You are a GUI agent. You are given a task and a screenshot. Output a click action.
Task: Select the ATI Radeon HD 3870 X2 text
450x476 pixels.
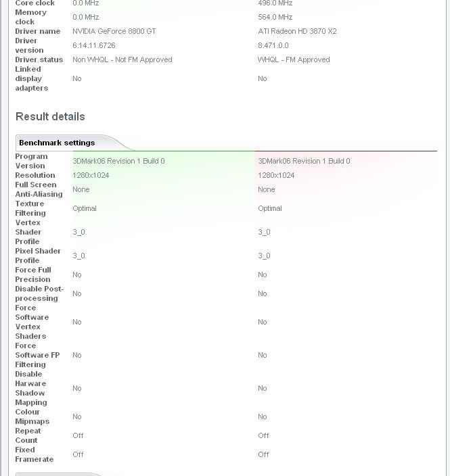pos(297,31)
